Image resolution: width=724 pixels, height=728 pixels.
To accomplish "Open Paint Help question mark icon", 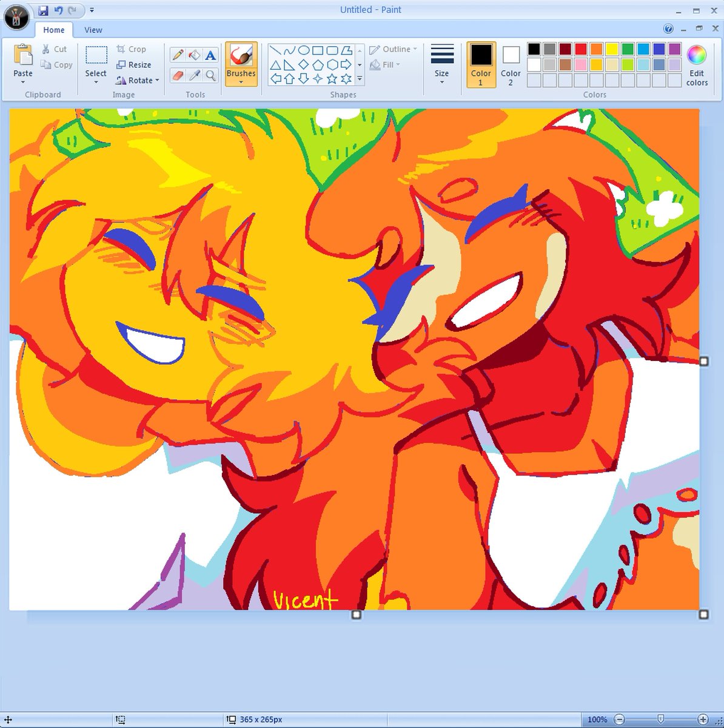I will pos(668,29).
